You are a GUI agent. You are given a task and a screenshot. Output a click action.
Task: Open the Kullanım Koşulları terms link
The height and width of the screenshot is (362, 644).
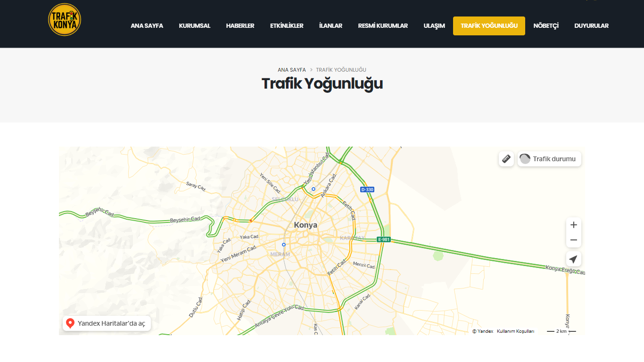pyautogui.click(x=515, y=331)
